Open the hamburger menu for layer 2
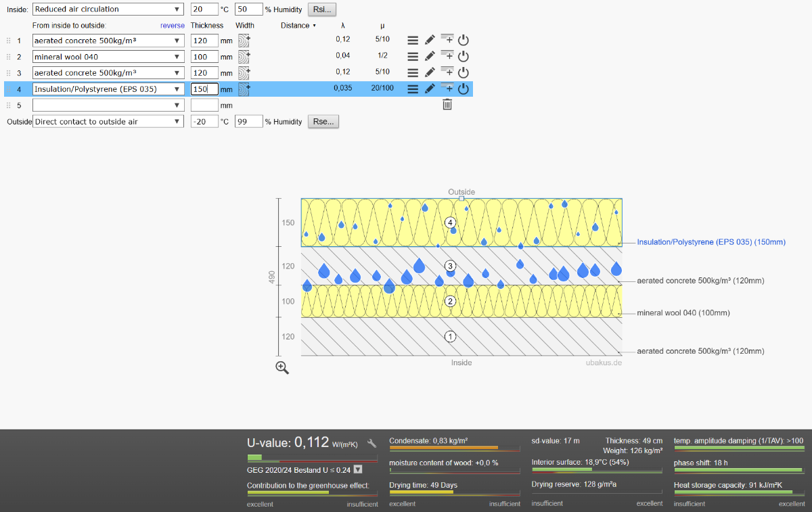 point(413,57)
